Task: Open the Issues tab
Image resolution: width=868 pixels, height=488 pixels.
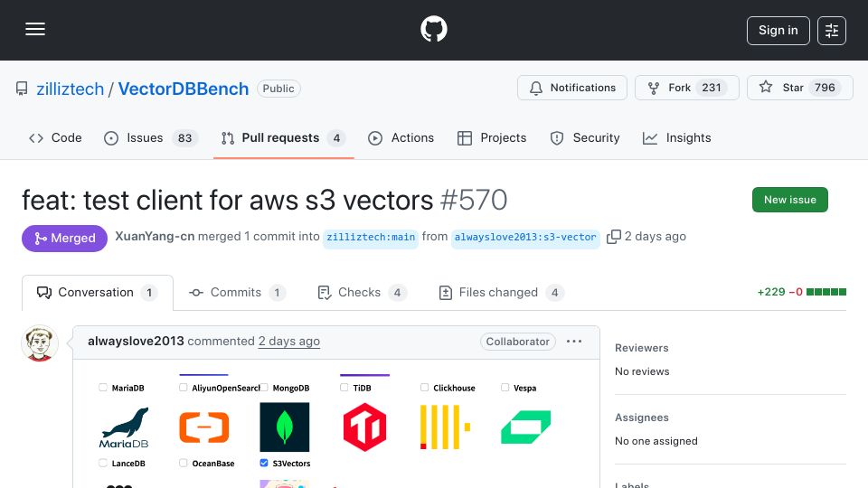Action: (151, 137)
